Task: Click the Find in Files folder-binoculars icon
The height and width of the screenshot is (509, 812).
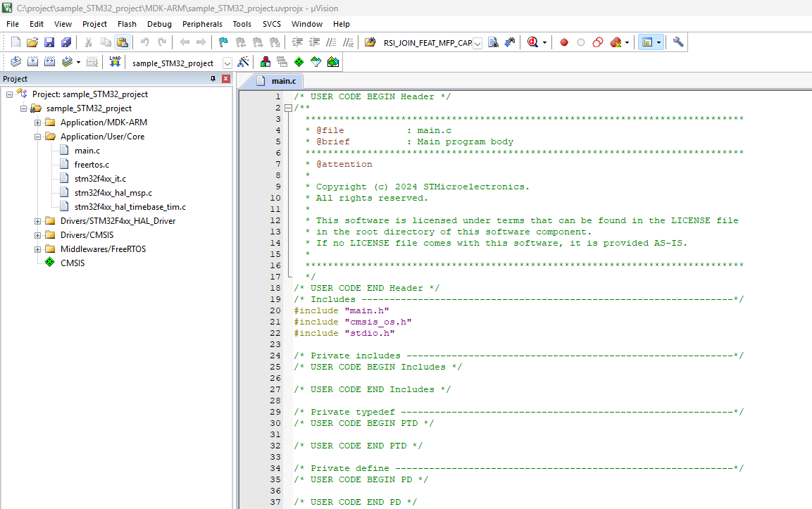Action: [x=370, y=42]
